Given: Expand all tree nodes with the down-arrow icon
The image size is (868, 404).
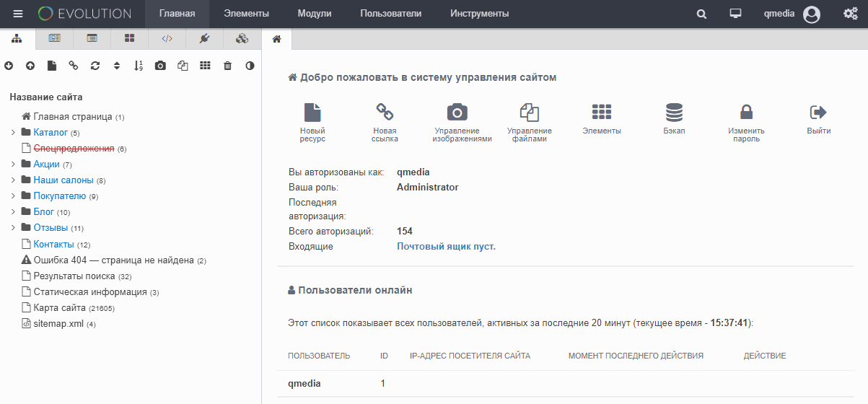Looking at the screenshot, I should point(9,66).
